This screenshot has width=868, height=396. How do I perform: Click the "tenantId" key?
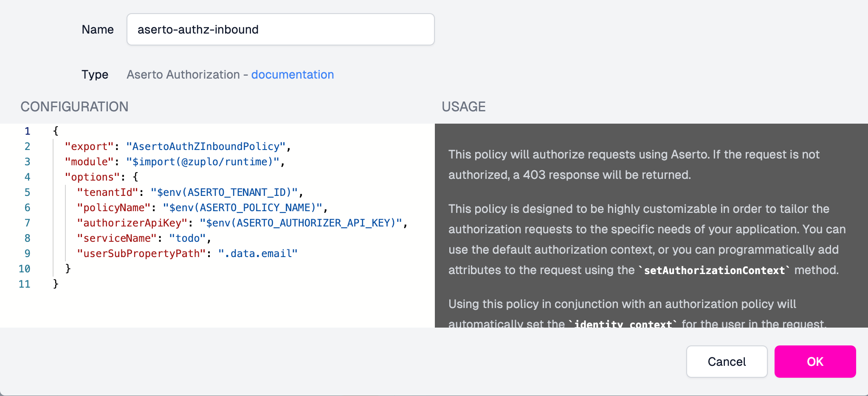click(108, 192)
